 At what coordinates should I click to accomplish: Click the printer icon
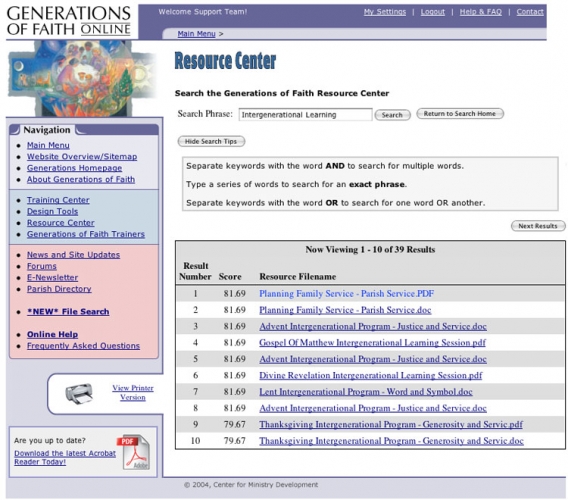(x=79, y=393)
